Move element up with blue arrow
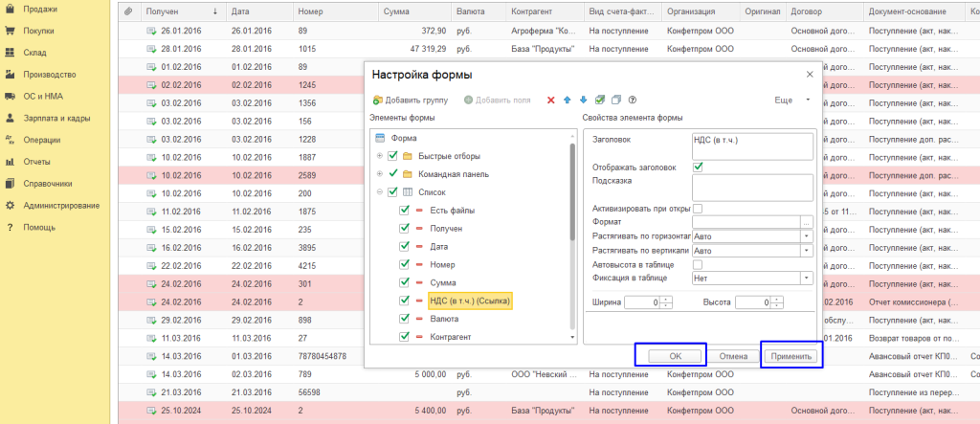This screenshot has width=980, height=424. click(x=567, y=100)
